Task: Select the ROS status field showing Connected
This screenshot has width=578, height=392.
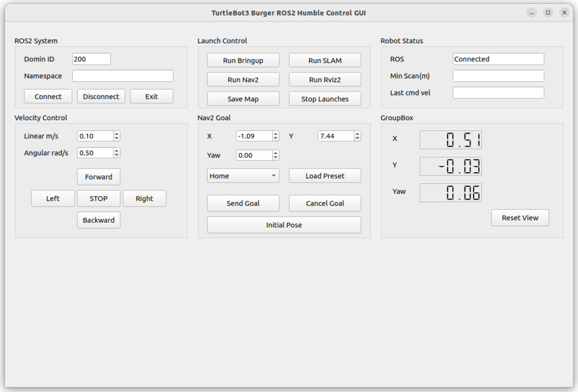Action: click(498, 59)
